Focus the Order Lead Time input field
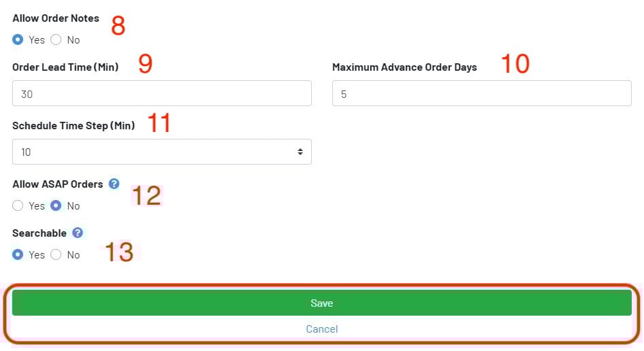Screen dimensions: 644x351 (161, 94)
